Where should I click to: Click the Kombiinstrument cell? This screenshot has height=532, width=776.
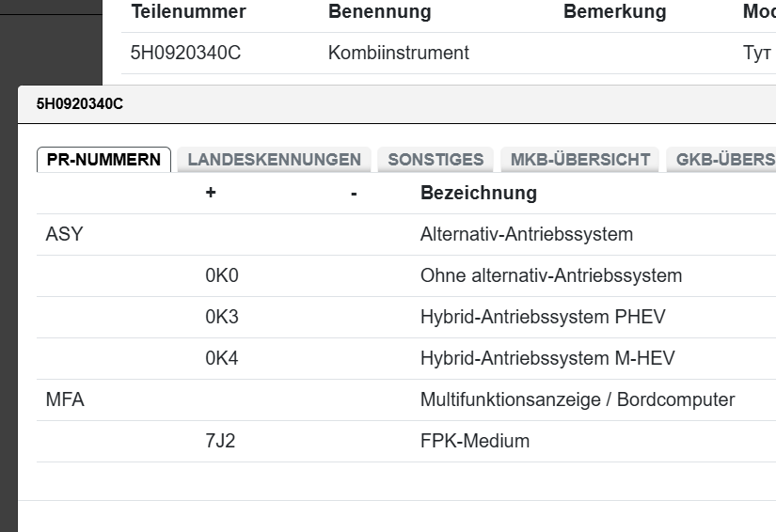pyautogui.click(x=398, y=54)
